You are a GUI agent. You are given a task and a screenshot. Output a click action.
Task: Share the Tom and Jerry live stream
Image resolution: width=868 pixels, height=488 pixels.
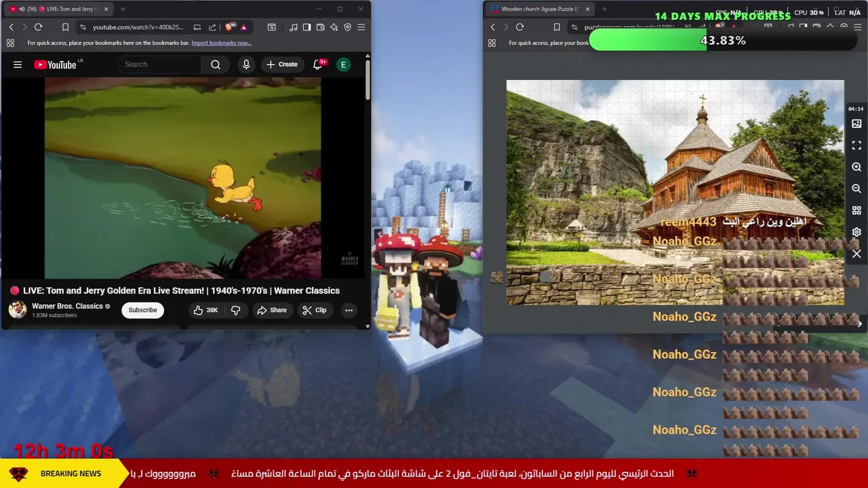[271, 310]
